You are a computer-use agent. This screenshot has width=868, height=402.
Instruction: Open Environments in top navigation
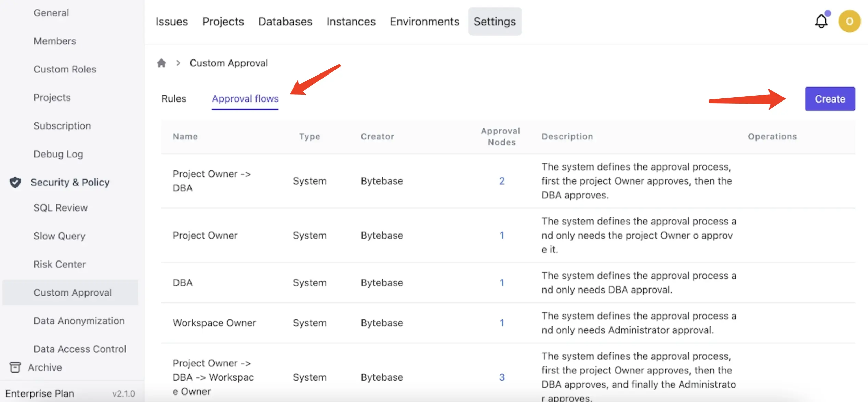pos(424,22)
